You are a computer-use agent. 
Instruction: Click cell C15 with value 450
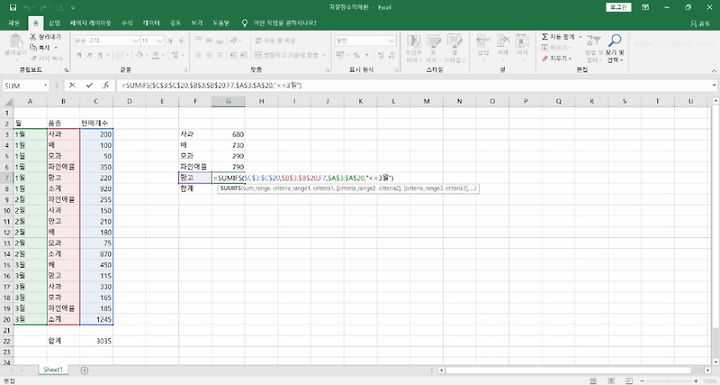tap(96, 265)
